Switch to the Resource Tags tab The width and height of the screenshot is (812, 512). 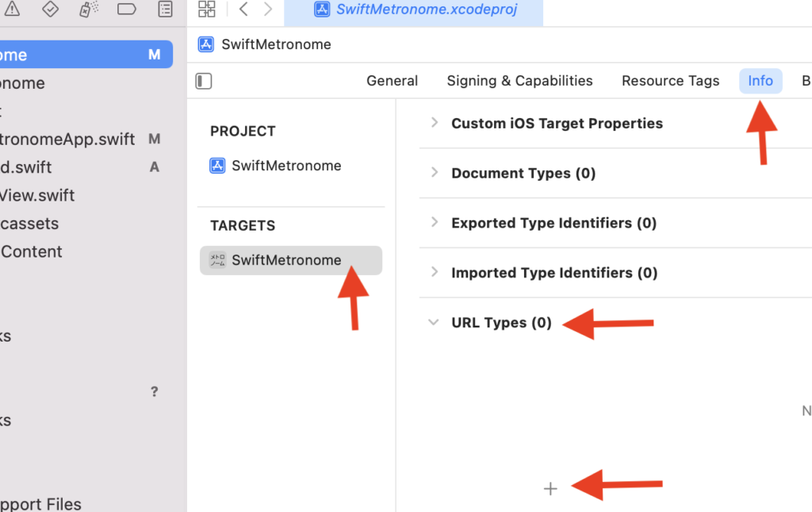tap(670, 81)
